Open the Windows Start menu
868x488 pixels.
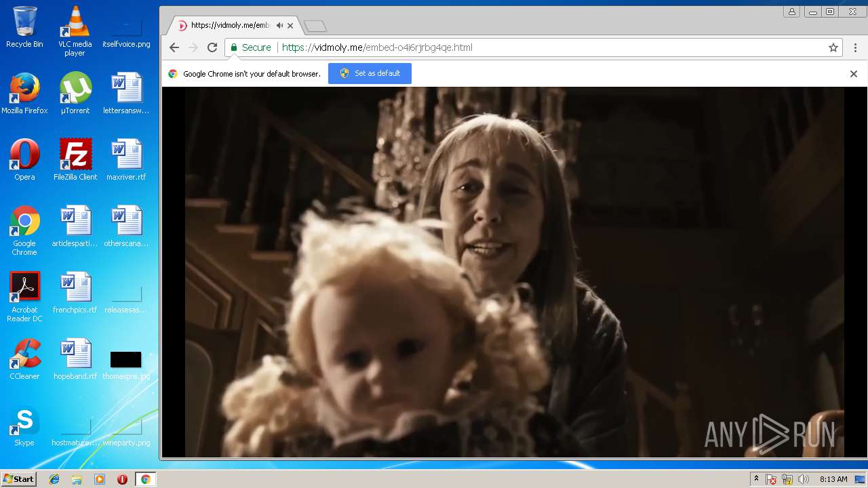pyautogui.click(x=18, y=479)
